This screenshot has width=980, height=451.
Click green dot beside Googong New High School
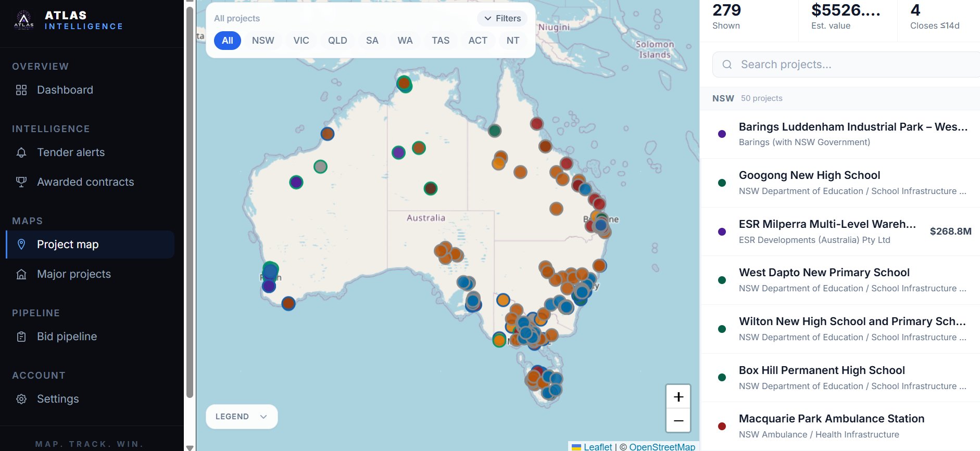pyautogui.click(x=722, y=183)
